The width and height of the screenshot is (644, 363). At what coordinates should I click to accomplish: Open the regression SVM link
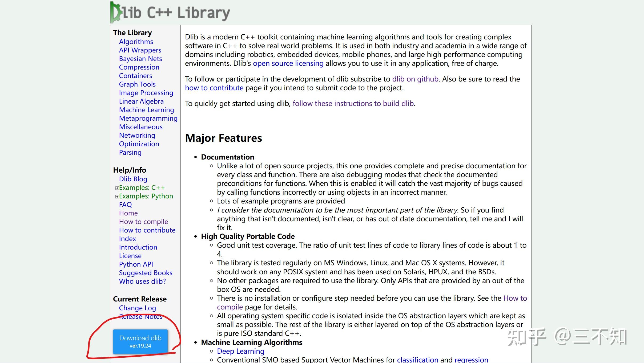[x=471, y=360]
